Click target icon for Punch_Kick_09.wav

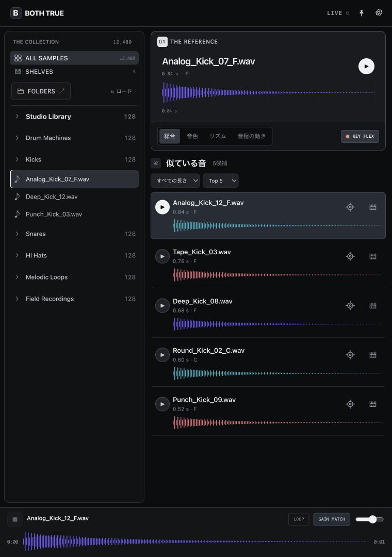350,404
